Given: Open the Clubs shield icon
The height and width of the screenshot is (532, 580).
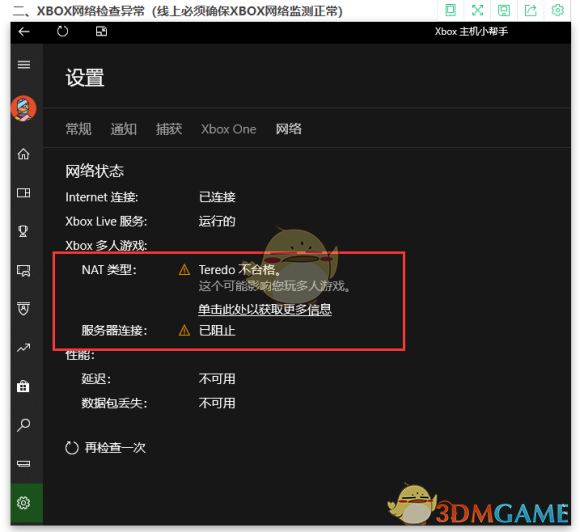Looking at the screenshot, I should 23,309.
